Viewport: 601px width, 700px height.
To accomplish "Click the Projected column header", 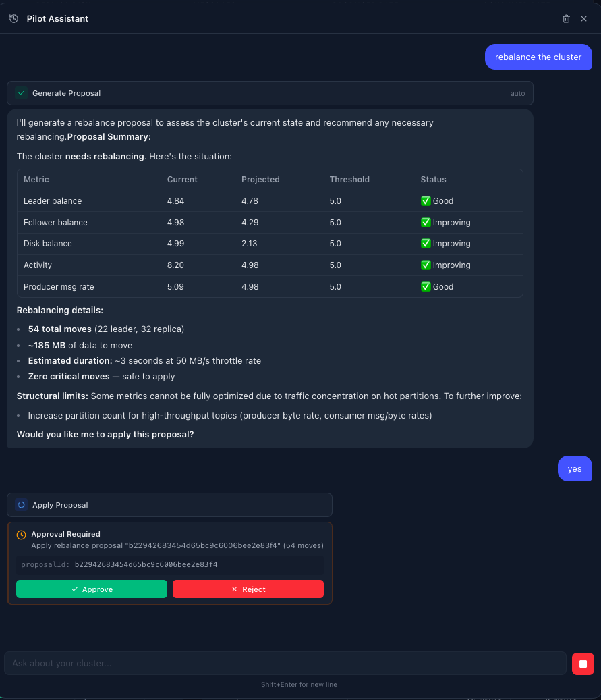I will pos(260,179).
